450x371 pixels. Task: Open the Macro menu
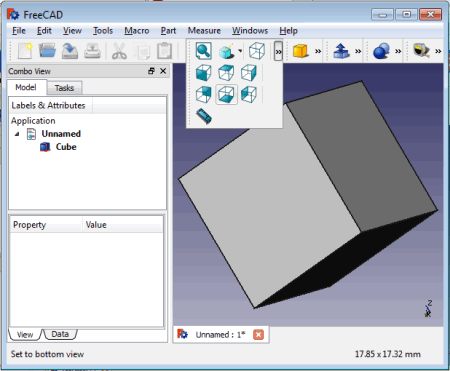point(137,31)
